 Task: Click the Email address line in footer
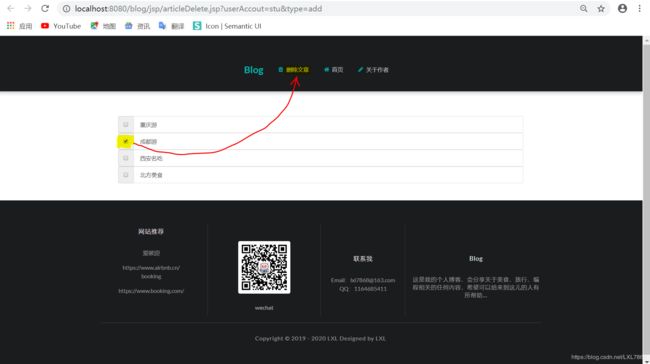pos(363,280)
